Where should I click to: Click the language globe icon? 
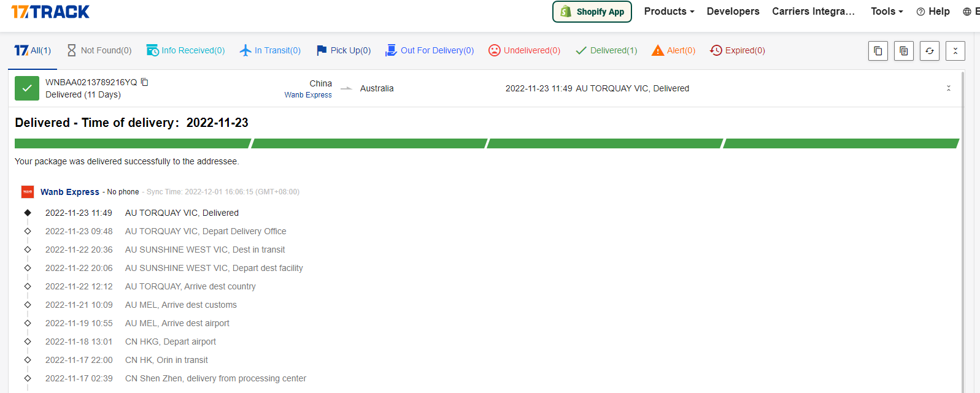pos(967,12)
